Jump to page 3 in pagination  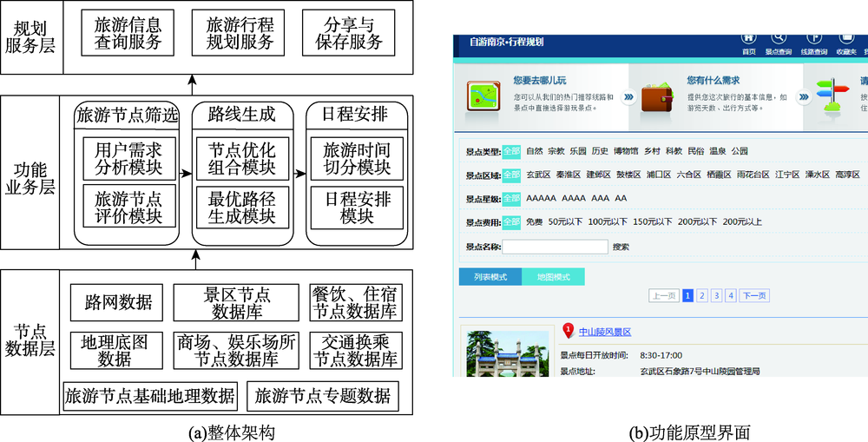click(x=716, y=296)
